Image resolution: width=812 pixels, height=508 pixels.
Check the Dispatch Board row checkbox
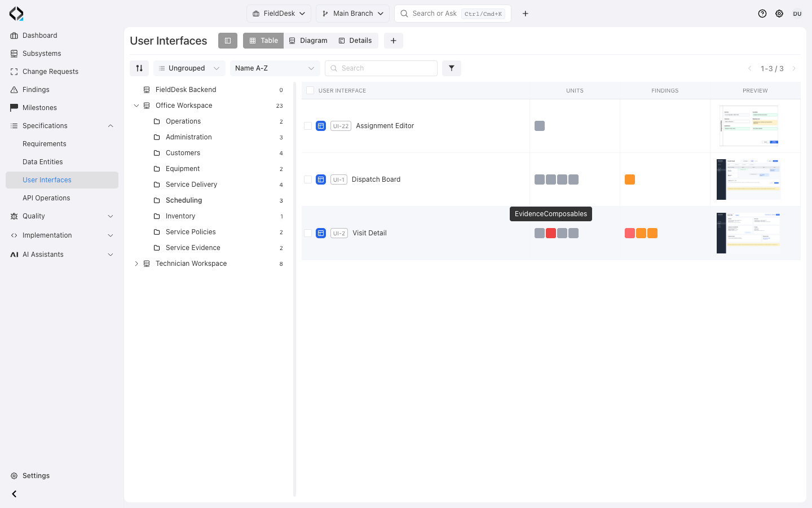click(x=308, y=179)
